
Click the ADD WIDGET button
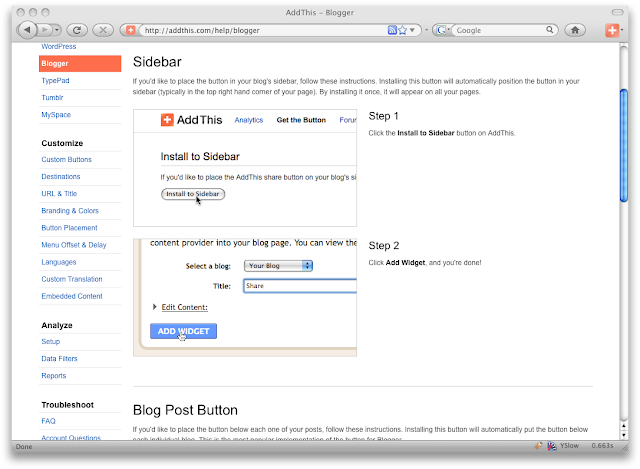pos(183,331)
